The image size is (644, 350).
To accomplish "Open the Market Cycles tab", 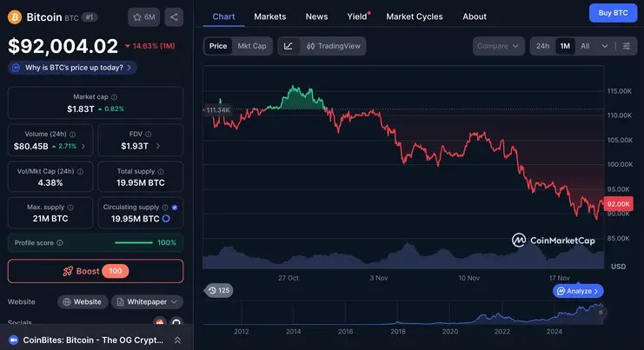I will click(415, 17).
